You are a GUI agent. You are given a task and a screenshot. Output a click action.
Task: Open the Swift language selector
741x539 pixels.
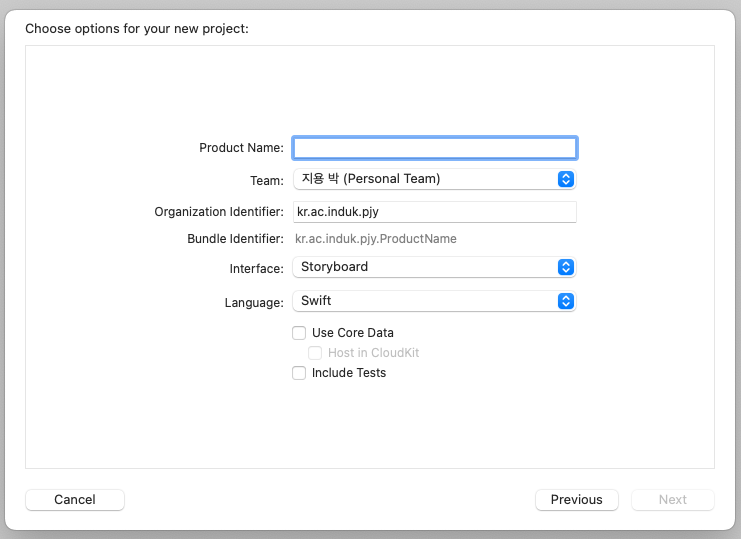click(434, 301)
